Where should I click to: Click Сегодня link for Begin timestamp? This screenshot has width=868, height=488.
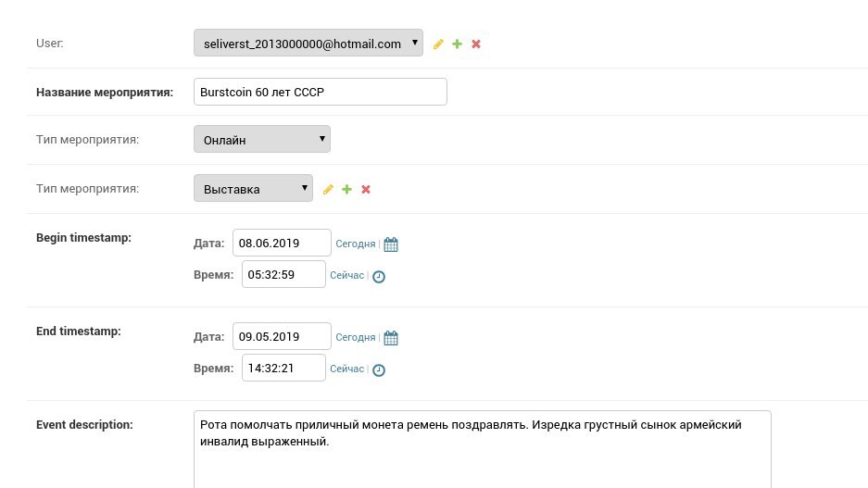[355, 244]
